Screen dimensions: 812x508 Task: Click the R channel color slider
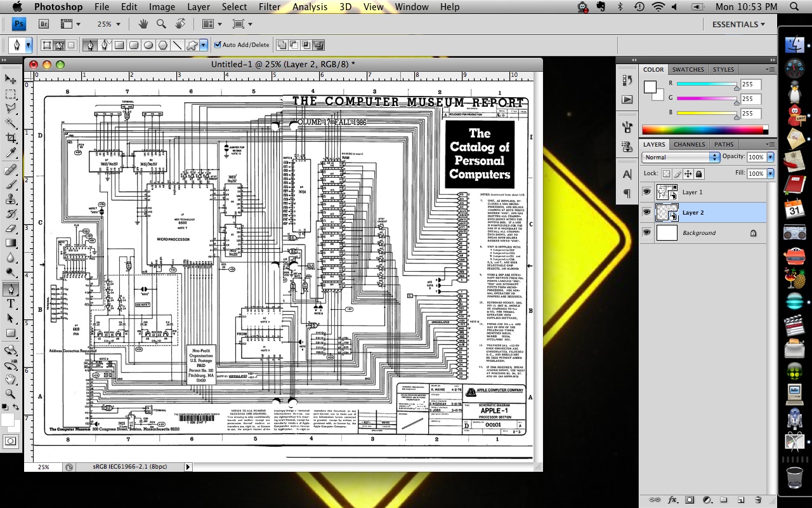tap(707, 84)
